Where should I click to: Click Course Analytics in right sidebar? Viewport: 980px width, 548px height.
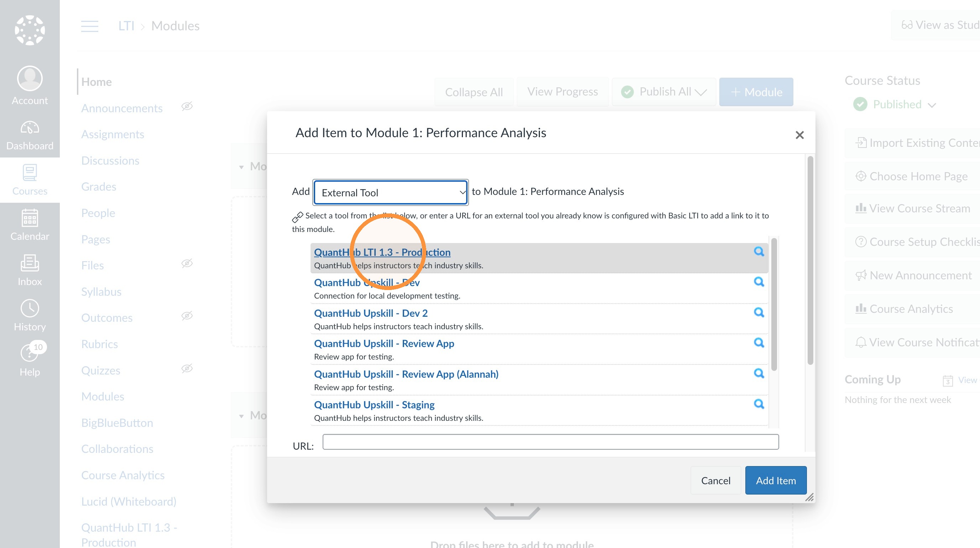[912, 309]
